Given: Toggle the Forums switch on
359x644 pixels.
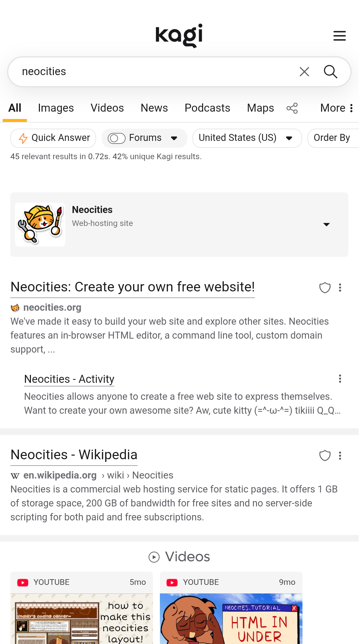Looking at the screenshot, I should (x=116, y=138).
